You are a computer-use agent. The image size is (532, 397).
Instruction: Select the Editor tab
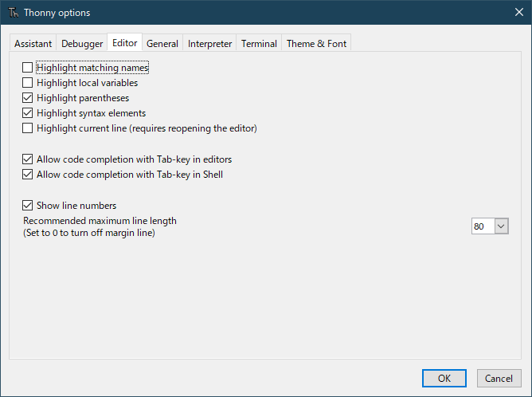coord(124,43)
